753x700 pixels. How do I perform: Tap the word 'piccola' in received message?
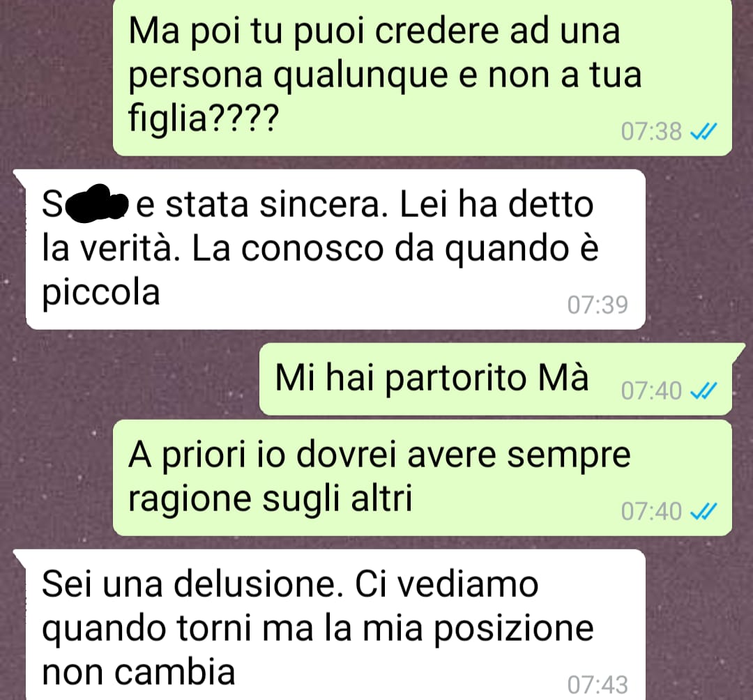[101, 293]
